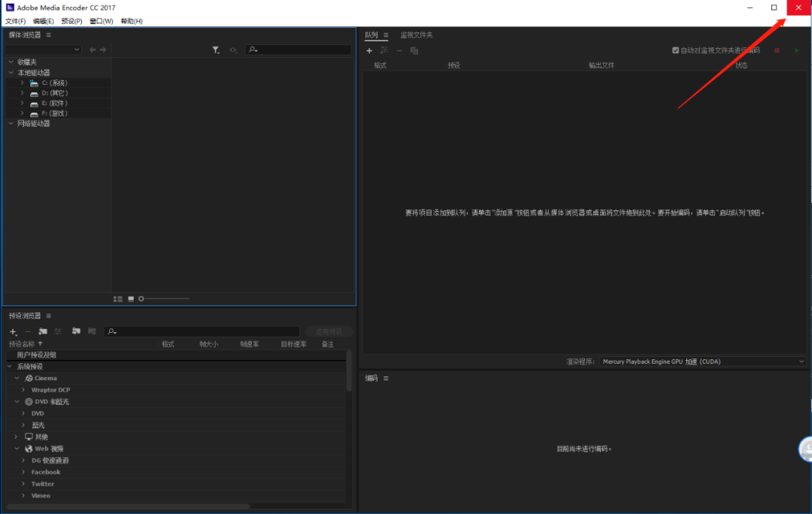Expand the Twitter presets

pyautogui.click(x=23, y=484)
